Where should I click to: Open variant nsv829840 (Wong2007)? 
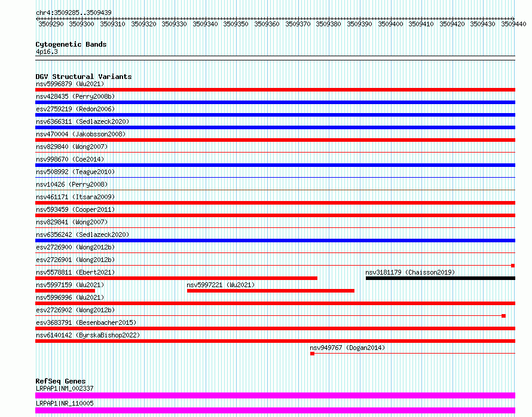coord(72,147)
